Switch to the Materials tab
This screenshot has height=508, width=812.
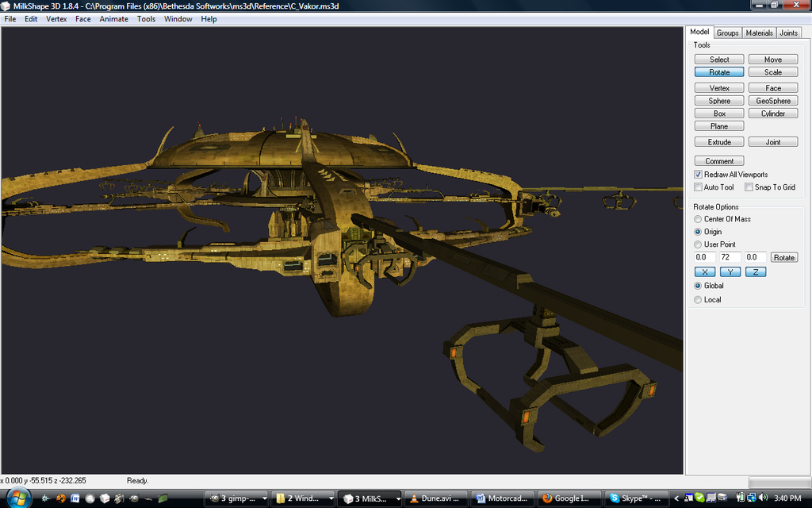[x=759, y=33]
